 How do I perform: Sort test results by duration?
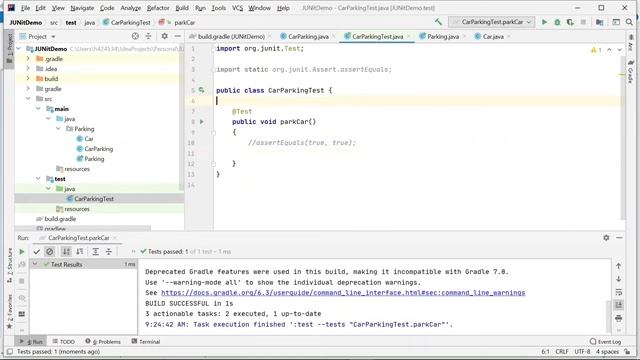click(x=80, y=252)
